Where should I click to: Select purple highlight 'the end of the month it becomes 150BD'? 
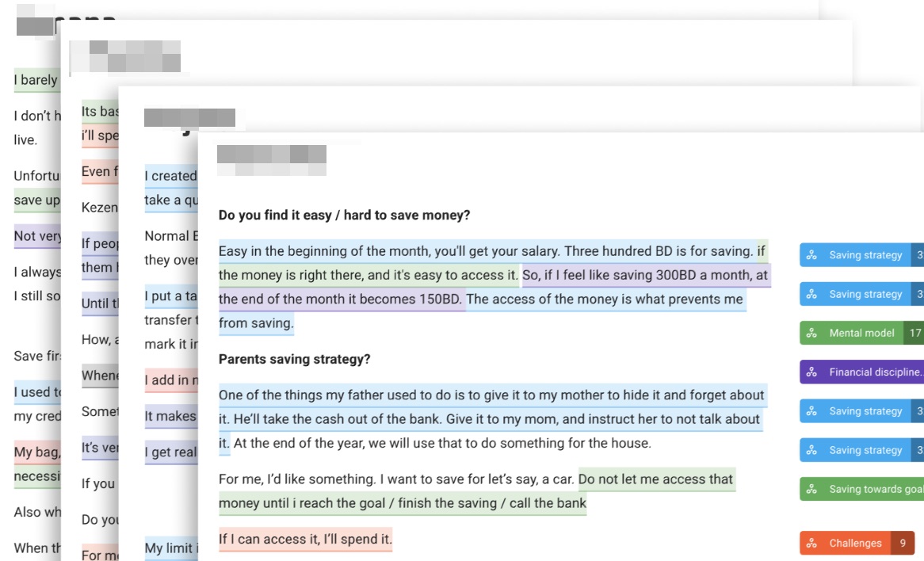coord(340,300)
